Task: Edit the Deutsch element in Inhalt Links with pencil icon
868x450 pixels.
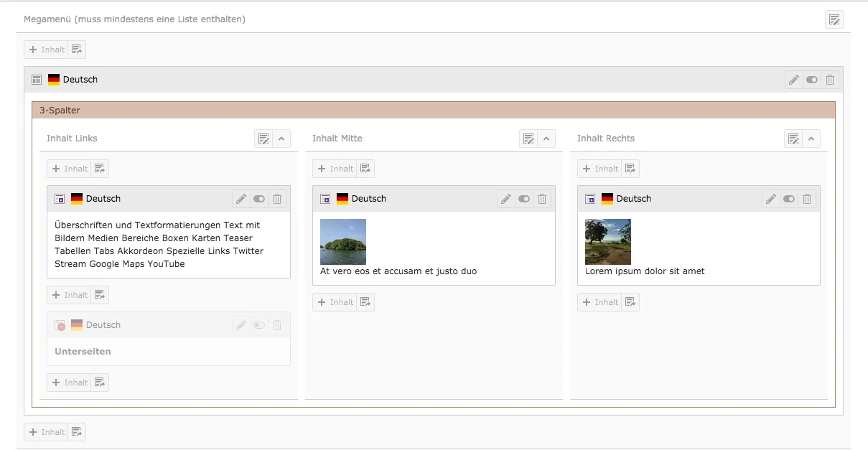Action: coord(241,199)
